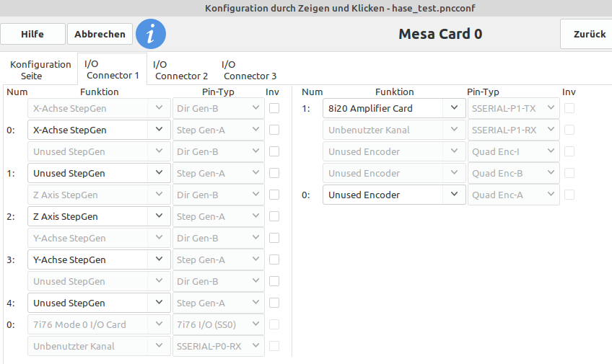The height and width of the screenshot is (364, 612).
Task: Toggle the Inv checkbox for X-Achse Step Gen-A
Action: point(274,130)
